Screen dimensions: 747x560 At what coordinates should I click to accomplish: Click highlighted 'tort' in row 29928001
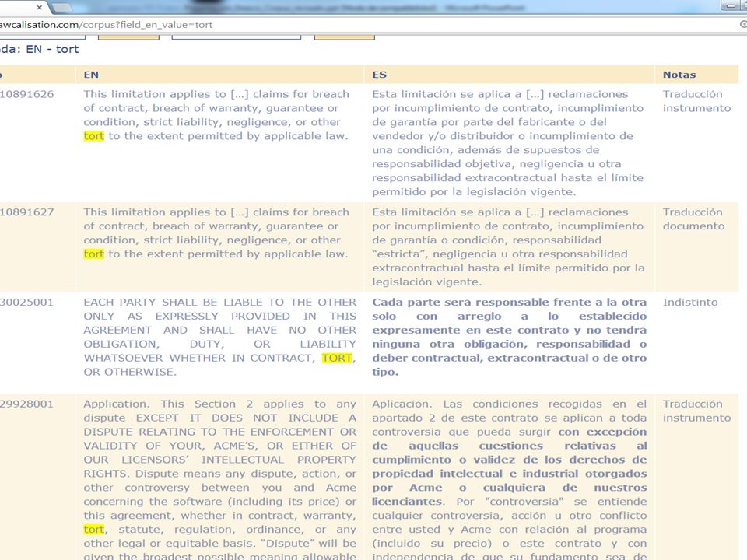[94, 530]
